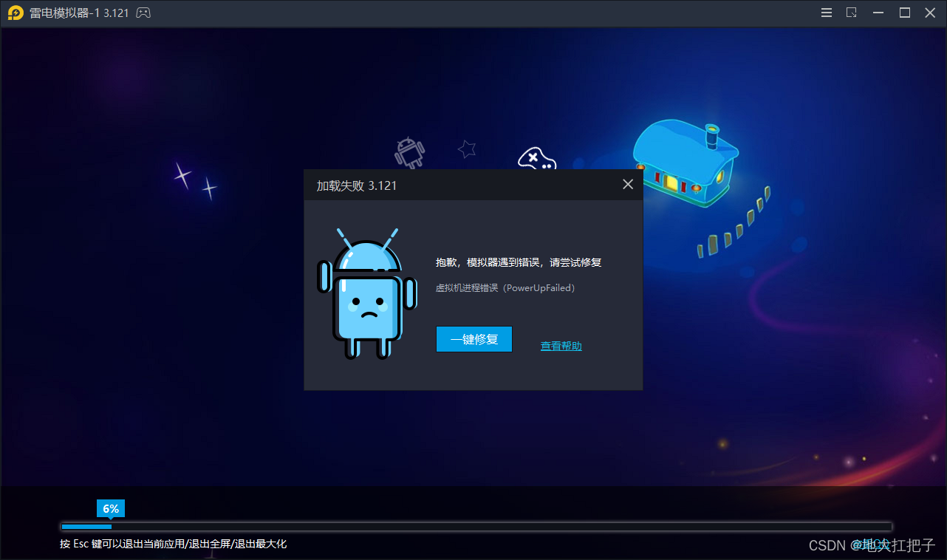
Task: Minimize the 雷电模拟器 window
Action: [x=878, y=13]
